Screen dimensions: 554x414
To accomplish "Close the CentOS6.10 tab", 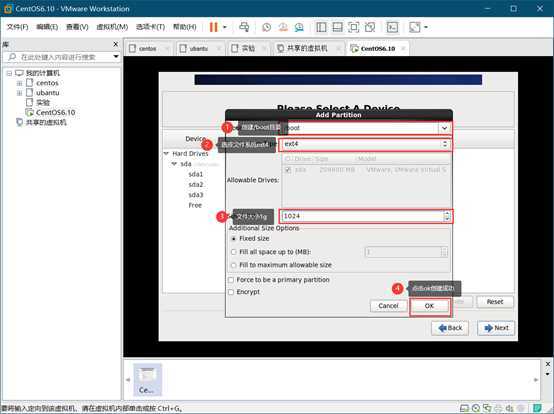I will point(403,48).
